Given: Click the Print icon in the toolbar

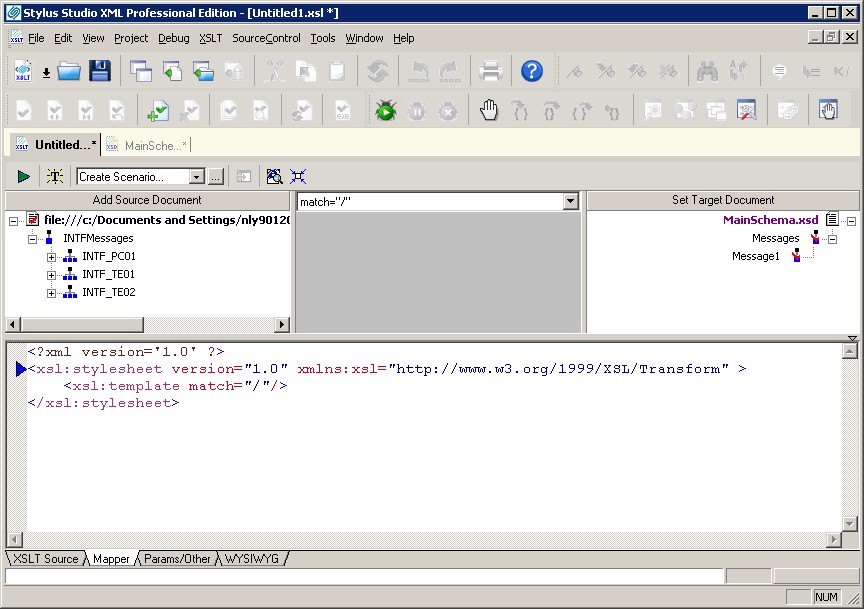Looking at the screenshot, I should (x=489, y=71).
